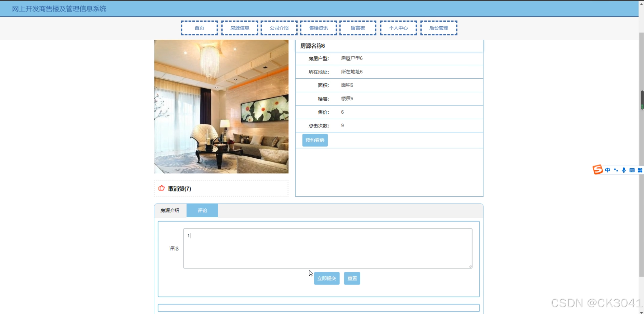Activate the voice input microphone icon
The height and width of the screenshot is (314, 644).
click(624, 170)
